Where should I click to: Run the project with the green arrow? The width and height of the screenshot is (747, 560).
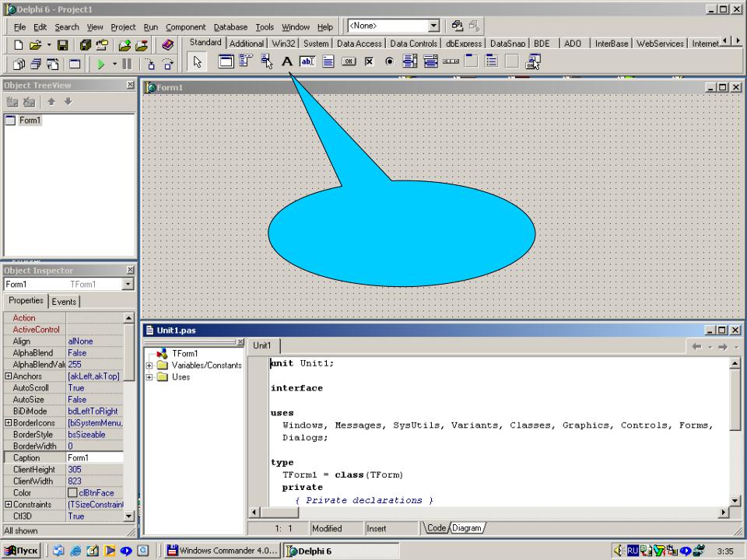(x=100, y=64)
